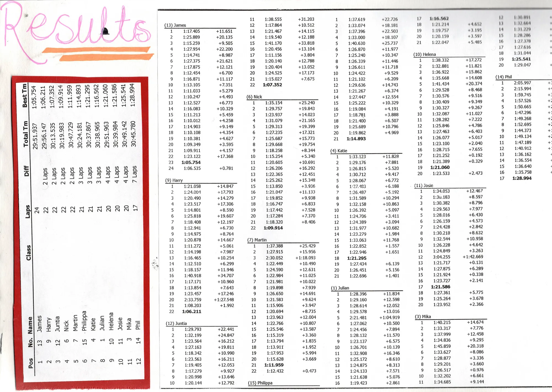The height and width of the screenshot is (392, 552).
Task: Click Josie's lap time "3:04.255"
Action: [x=441, y=257]
